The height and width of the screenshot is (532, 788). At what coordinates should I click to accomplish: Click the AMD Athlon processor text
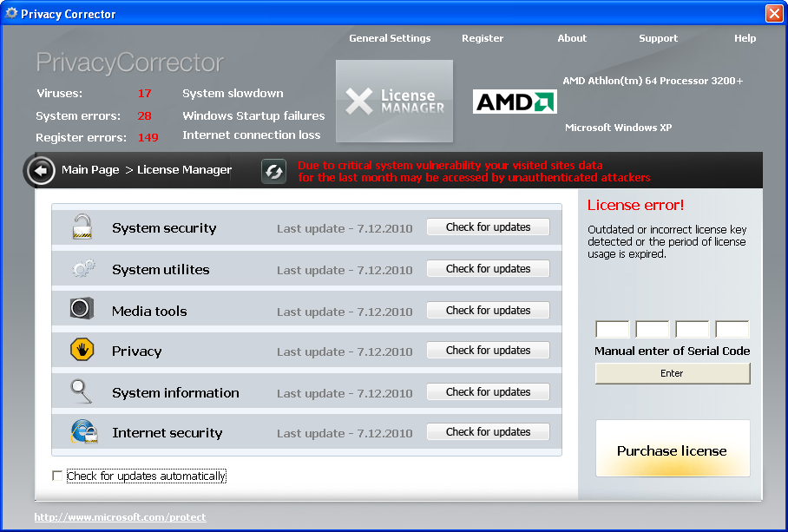pos(653,81)
